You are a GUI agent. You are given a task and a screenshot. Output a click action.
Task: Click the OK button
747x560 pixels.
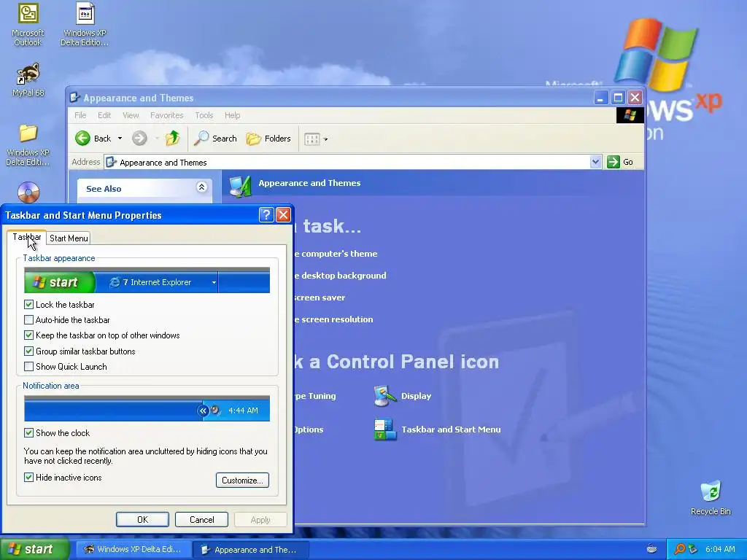[142, 519]
